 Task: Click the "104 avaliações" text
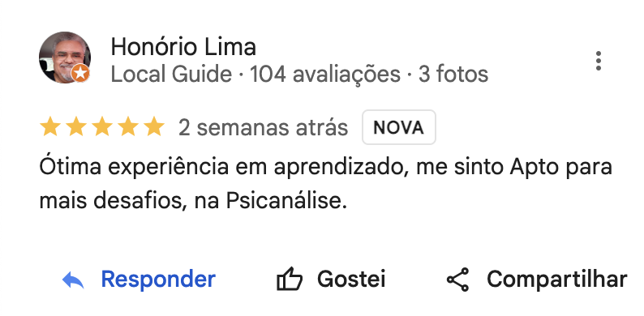325,75
